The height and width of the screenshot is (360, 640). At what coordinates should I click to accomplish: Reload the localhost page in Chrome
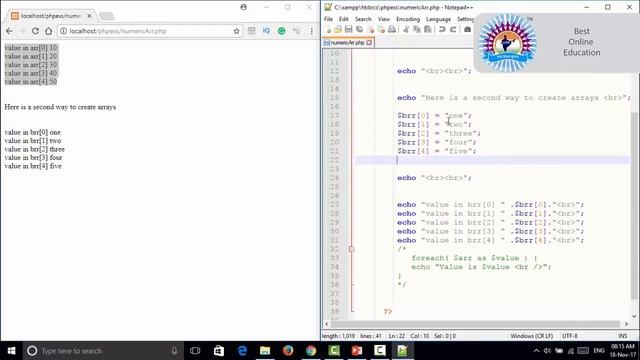coord(35,31)
